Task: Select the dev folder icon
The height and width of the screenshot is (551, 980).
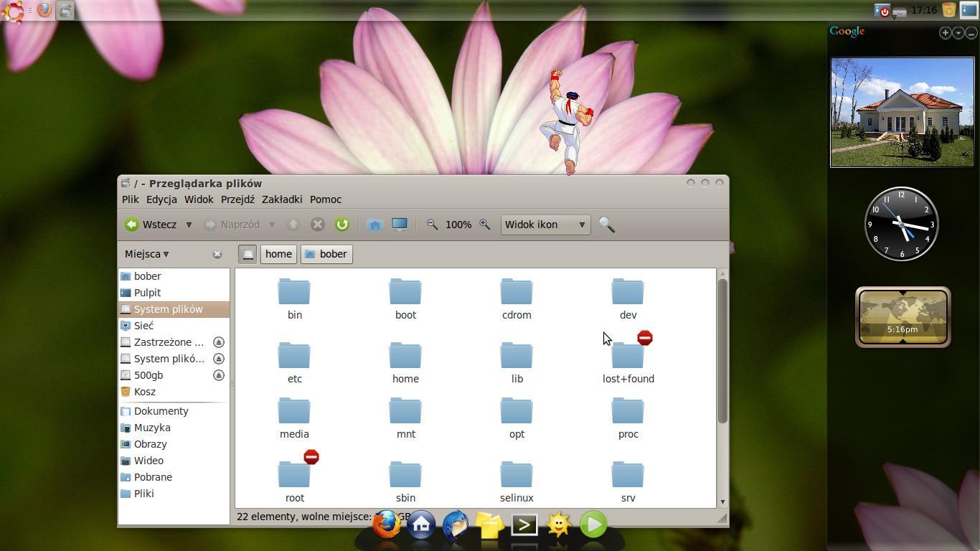Action: [628, 291]
